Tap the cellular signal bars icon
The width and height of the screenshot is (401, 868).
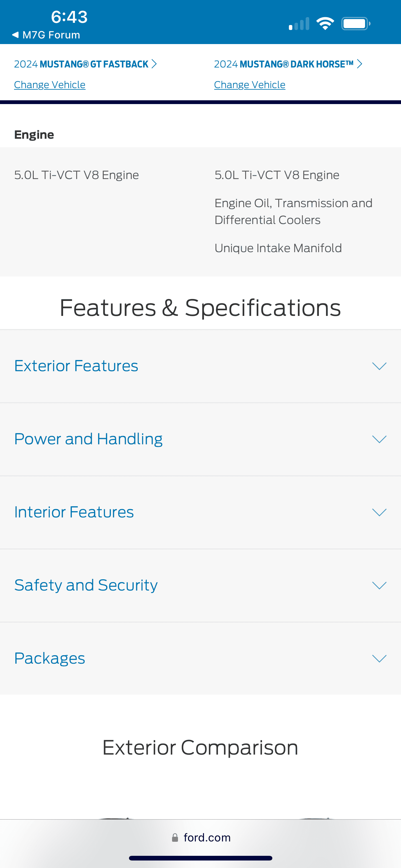299,23
